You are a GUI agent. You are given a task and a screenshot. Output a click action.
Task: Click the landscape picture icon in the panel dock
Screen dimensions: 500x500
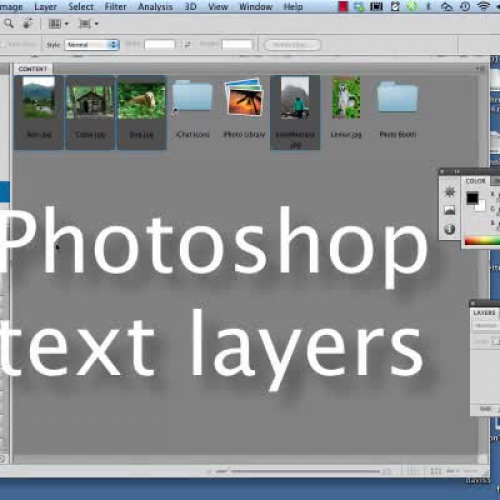pyautogui.click(x=450, y=210)
